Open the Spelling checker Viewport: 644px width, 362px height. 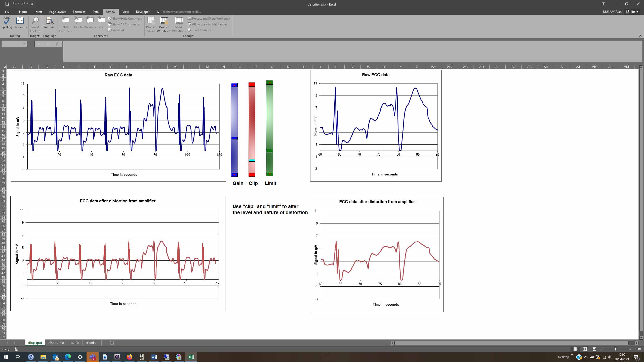(7, 23)
